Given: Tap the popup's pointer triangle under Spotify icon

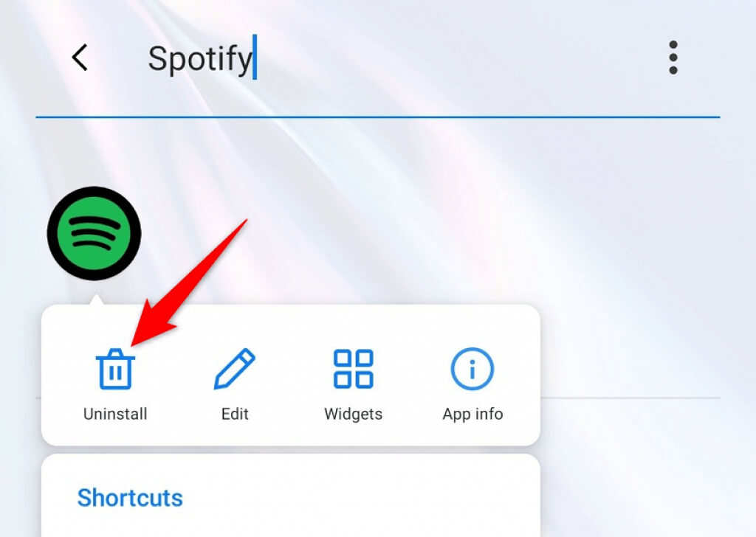Looking at the screenshot, I should 97,299.
